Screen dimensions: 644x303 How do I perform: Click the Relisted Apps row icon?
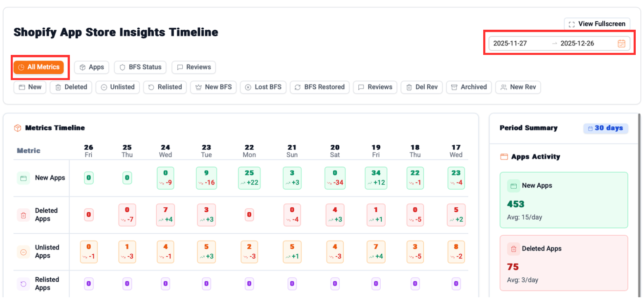24,284
